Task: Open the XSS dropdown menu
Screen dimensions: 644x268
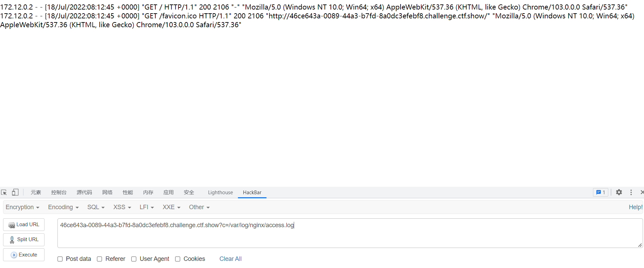Action: [122, 207]
